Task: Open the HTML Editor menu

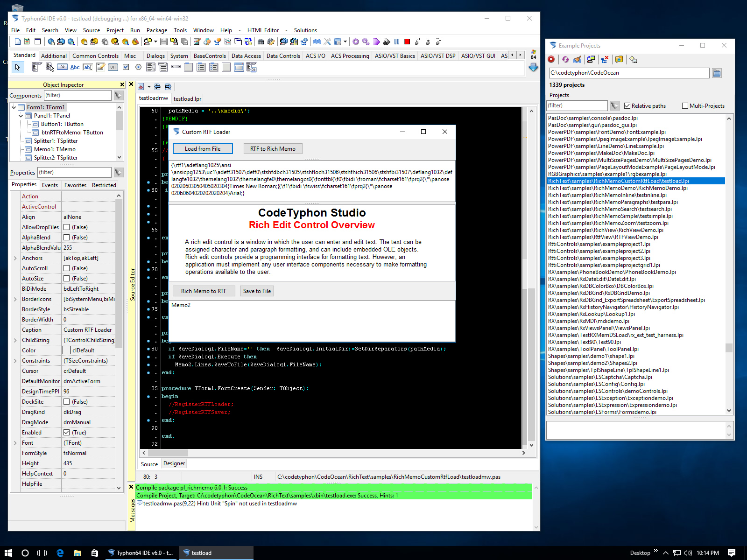Action: tap(263, 30)
